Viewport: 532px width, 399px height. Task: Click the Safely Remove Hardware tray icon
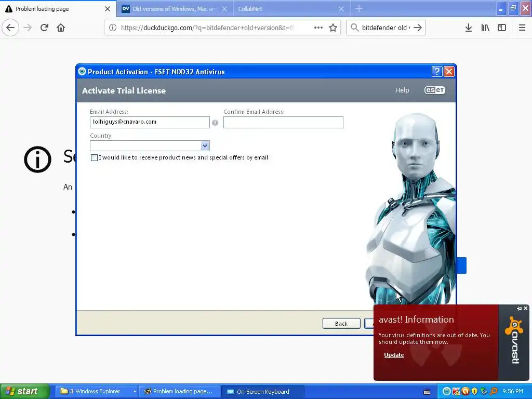484,391
